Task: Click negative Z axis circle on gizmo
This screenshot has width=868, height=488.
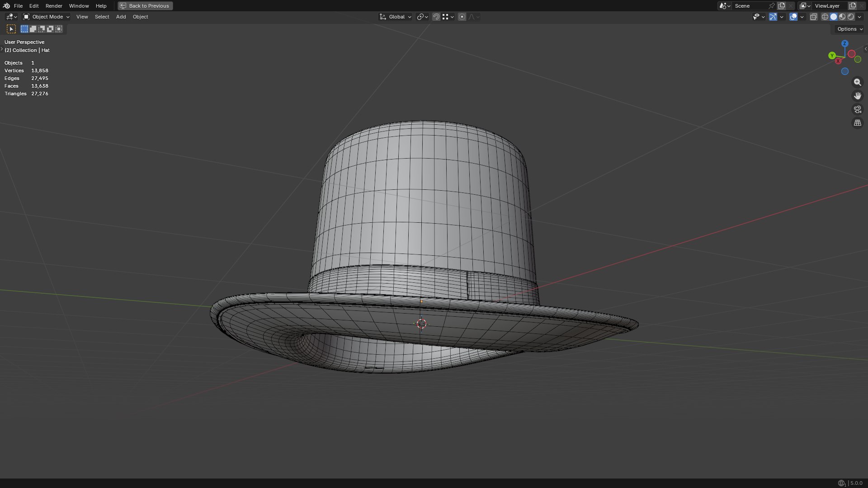Action: coord(844,71)
